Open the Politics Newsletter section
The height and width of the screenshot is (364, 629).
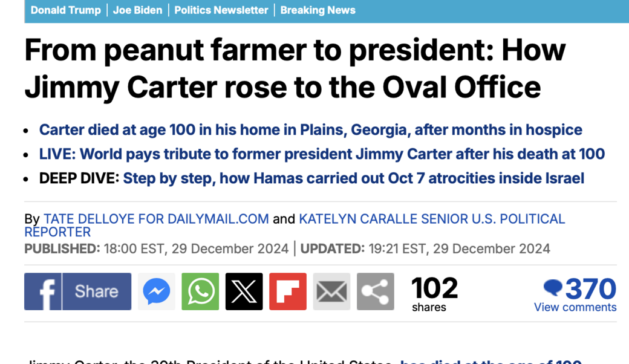[221, 10]
